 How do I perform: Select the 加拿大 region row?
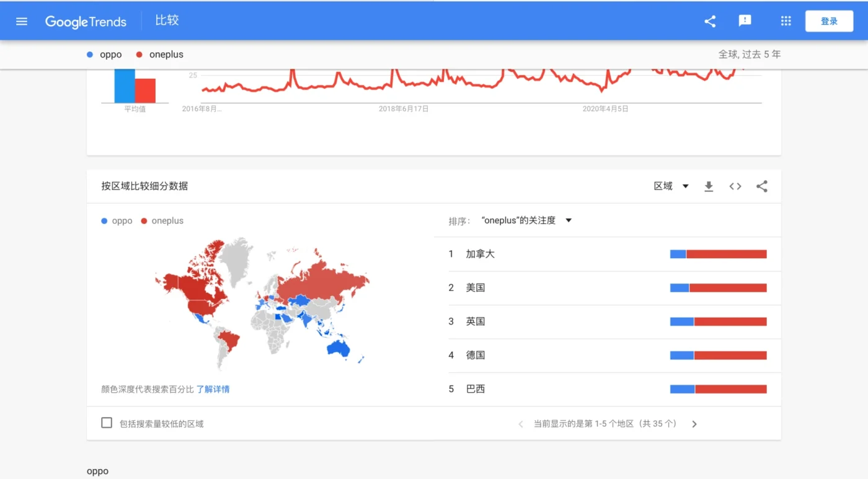click(x=480, y=254)
